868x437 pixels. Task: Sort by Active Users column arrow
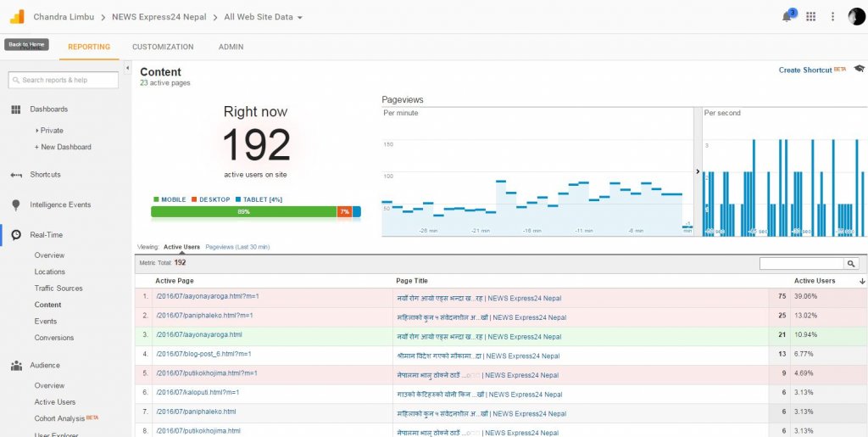(862, 282)
